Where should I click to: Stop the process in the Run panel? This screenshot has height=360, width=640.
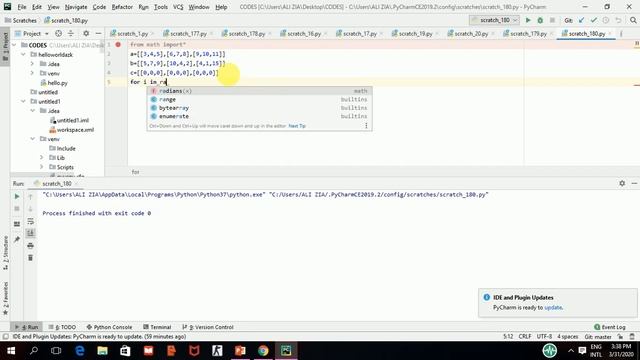coord(17,209)
